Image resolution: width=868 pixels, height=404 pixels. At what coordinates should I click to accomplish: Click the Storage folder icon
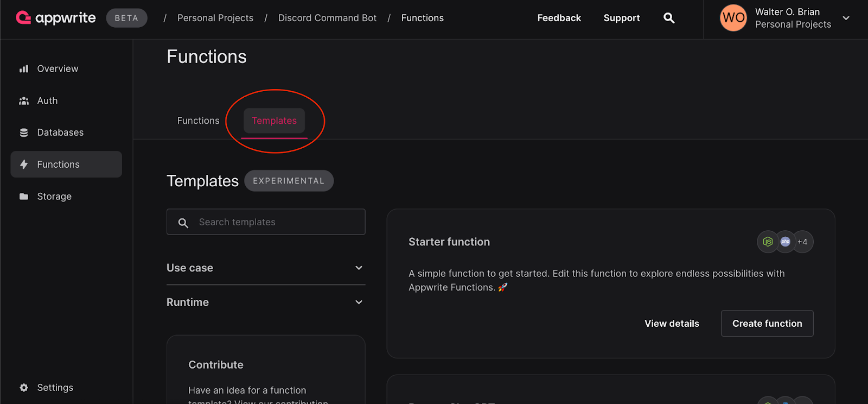coord(24,197)
